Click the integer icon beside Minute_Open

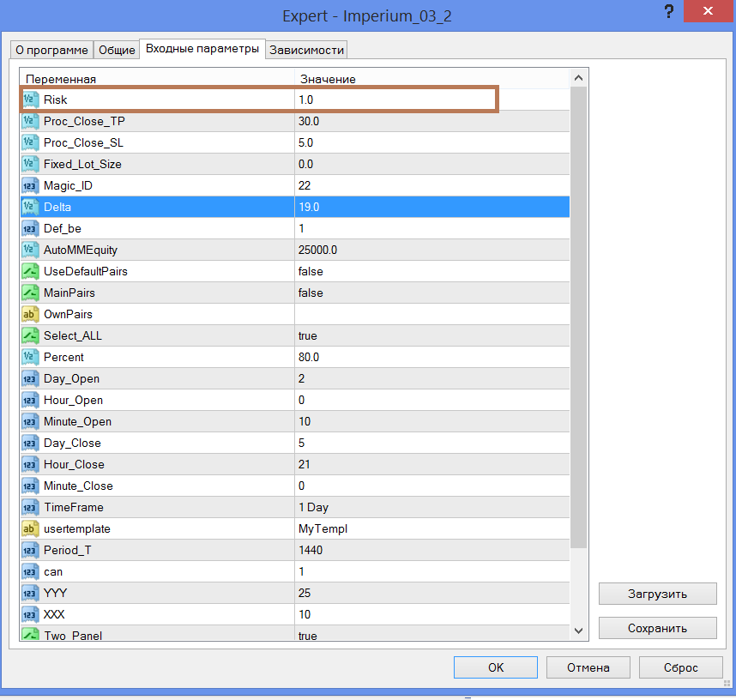click(30, 421)
